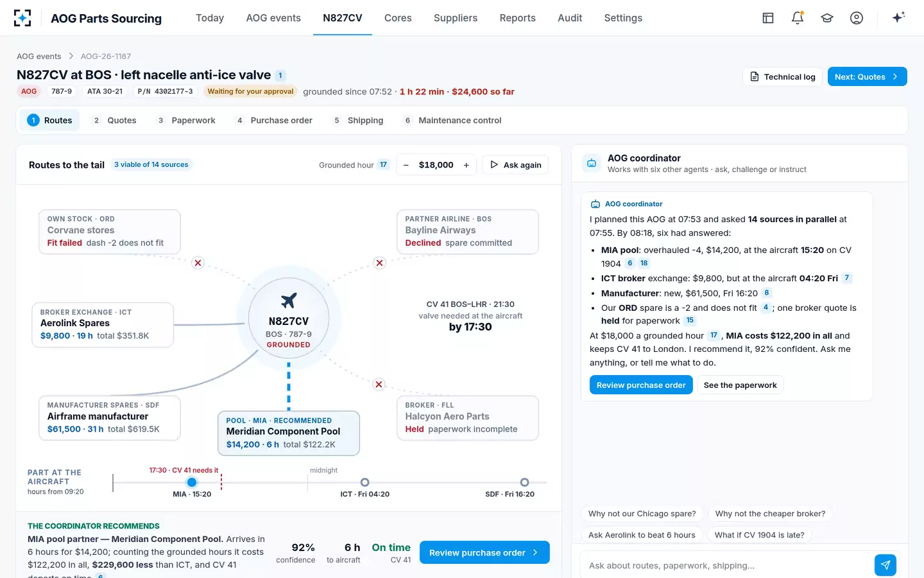
Task: Open the Reports tab
Action: [x=518, y=18]
